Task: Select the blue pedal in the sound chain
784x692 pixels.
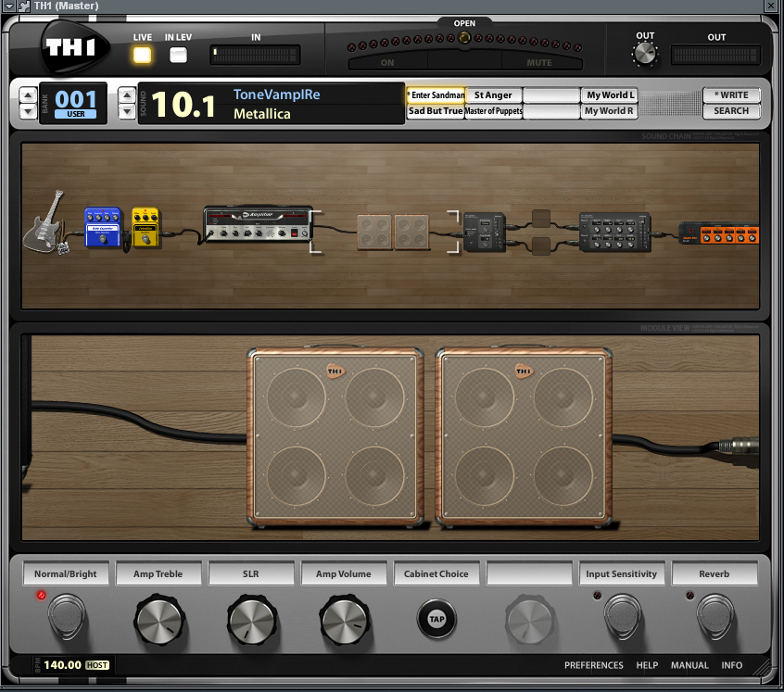Action: click(103, 227)
